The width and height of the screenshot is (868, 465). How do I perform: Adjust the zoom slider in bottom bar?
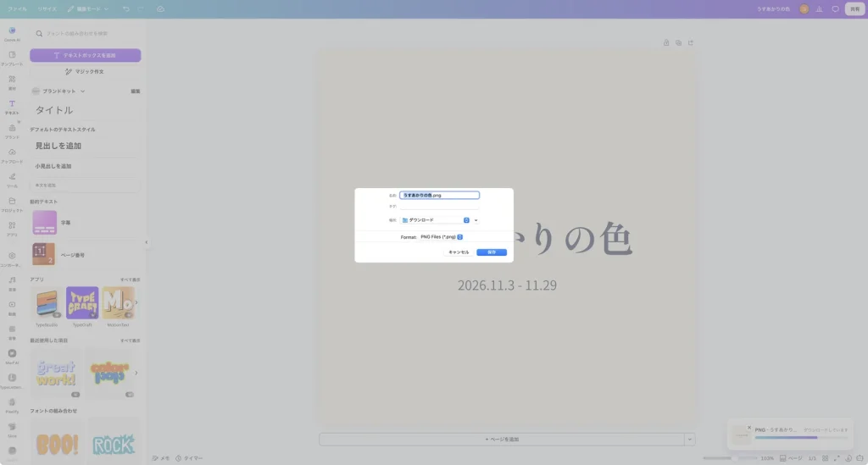(x=730, y=458)
